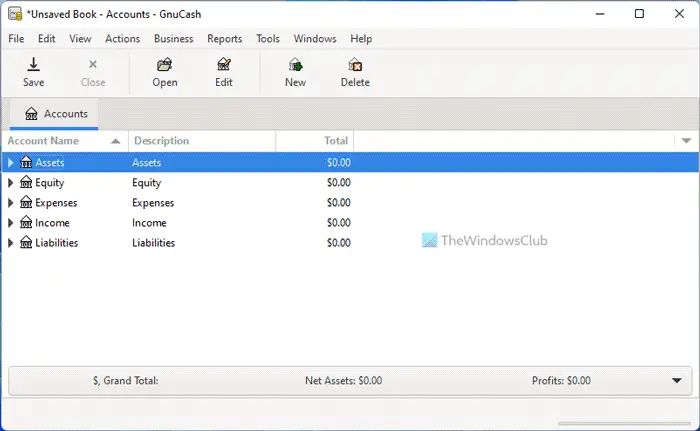Click the 'Profits: $0.00' summary text
Viewport: 700px width, 431px height.
click(x=561, y=381)
